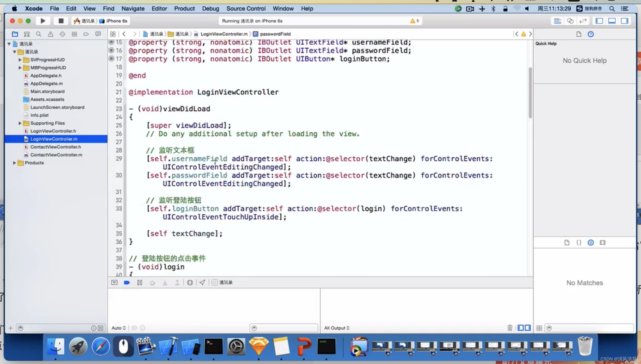
Task: Open the Source Control menu
Action: tap(246, 8)
